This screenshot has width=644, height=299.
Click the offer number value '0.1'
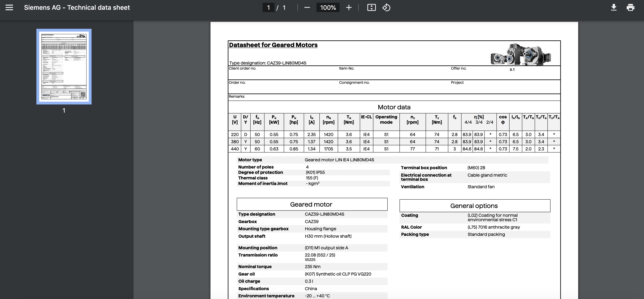coord(512,70)
